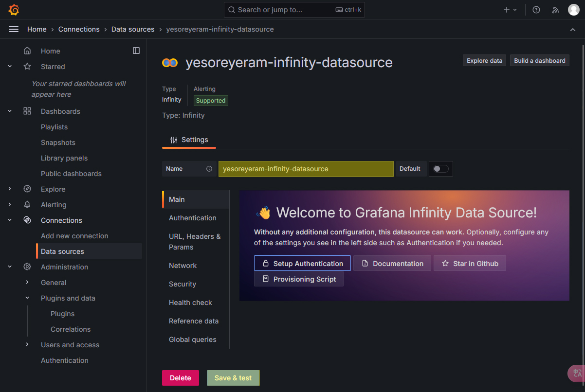Expand the General subsection chevron
Screen dimensions: 585x392
click(x=27, y=283)
